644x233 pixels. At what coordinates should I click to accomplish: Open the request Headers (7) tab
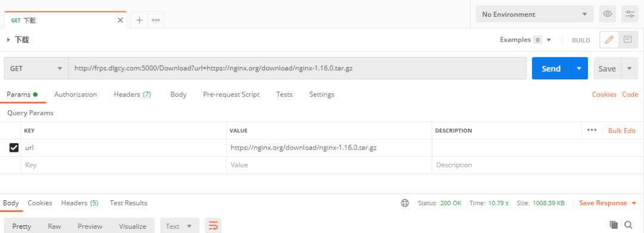click(x=132, y=94)
